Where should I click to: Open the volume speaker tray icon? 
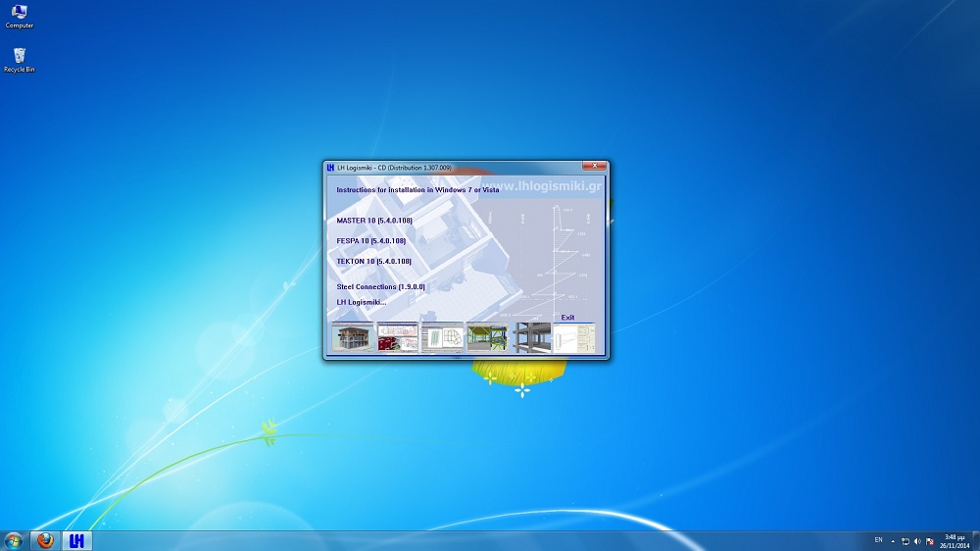[x=917, y=541]
